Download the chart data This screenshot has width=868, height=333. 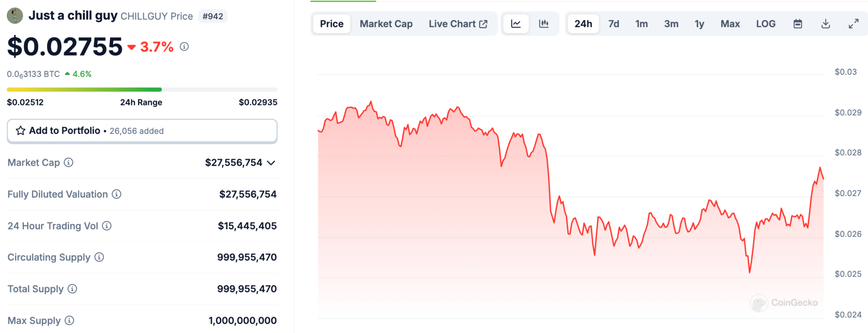pos(826,24)
